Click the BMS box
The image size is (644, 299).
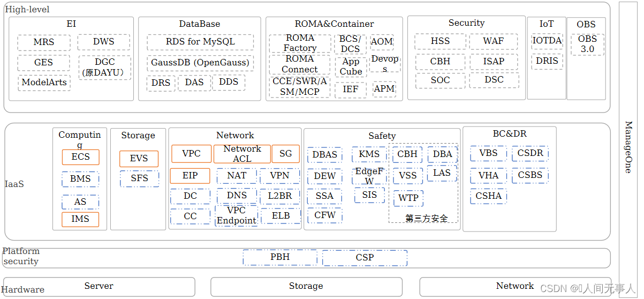(80, 179)
